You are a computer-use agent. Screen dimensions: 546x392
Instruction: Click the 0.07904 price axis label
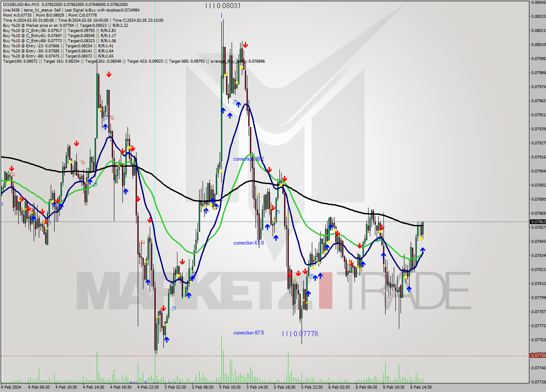pyautogui.click(x=538, y=171)
